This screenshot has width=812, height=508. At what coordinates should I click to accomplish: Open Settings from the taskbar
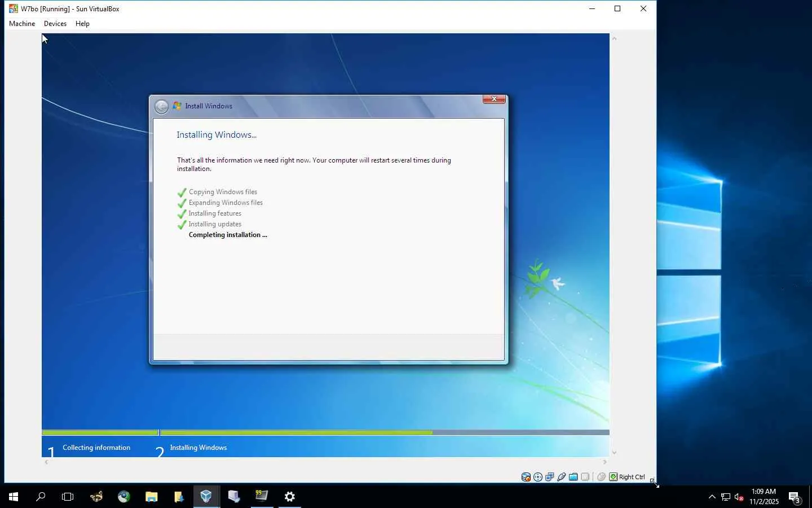[289, 497]
